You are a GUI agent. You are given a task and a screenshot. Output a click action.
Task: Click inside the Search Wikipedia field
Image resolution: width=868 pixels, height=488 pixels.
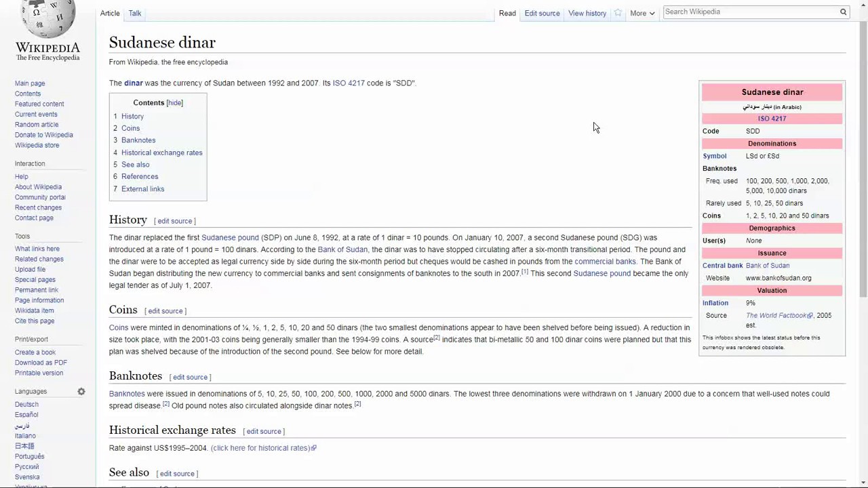point(751,12)
